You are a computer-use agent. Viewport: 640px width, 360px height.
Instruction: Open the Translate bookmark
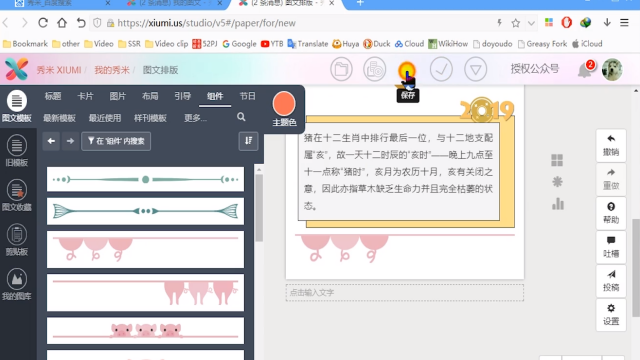308,44
